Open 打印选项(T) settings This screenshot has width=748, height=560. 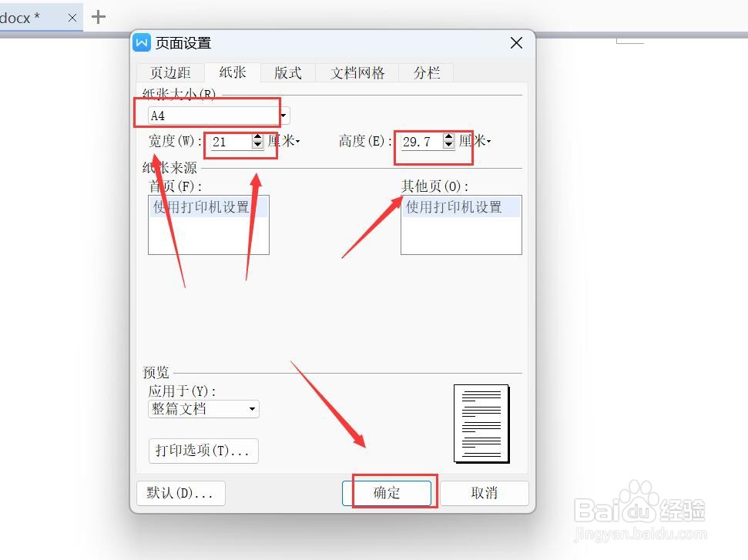(x=203, y=451)
